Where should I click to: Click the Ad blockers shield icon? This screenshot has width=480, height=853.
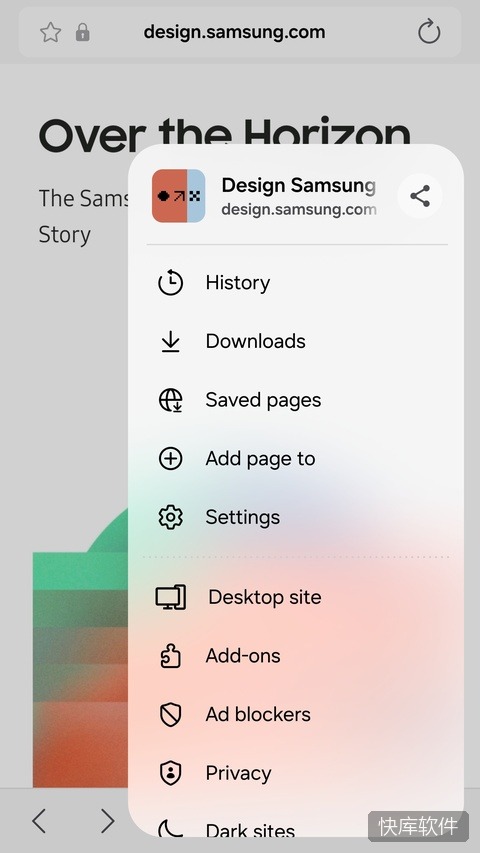(170, 714)
